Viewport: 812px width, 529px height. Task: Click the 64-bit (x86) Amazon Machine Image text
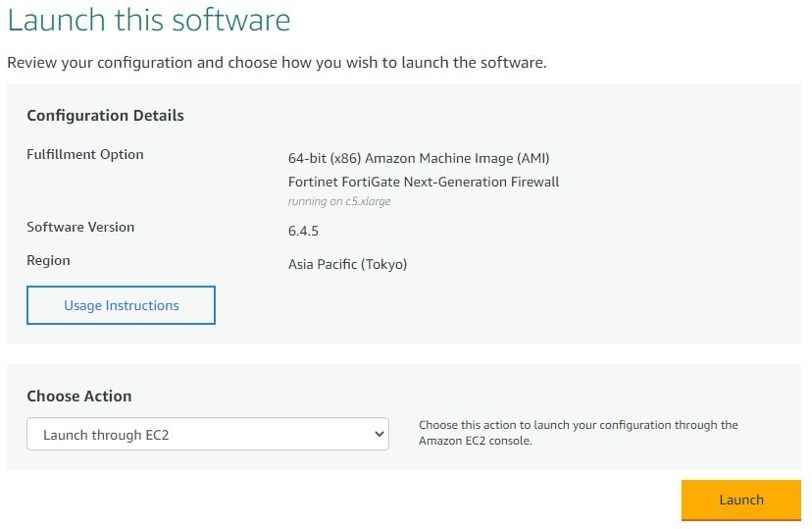419,158
